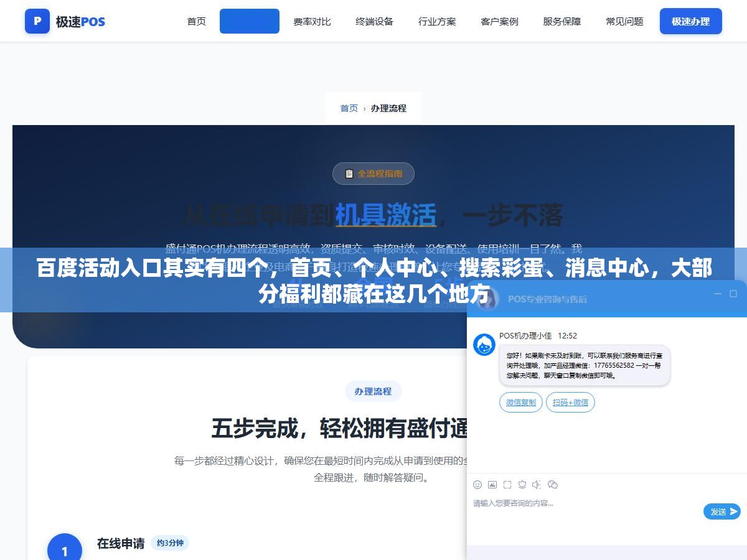Screen dimensions: 747x560
Task: Maximize the POS chat widget
Action: [735, 294]
